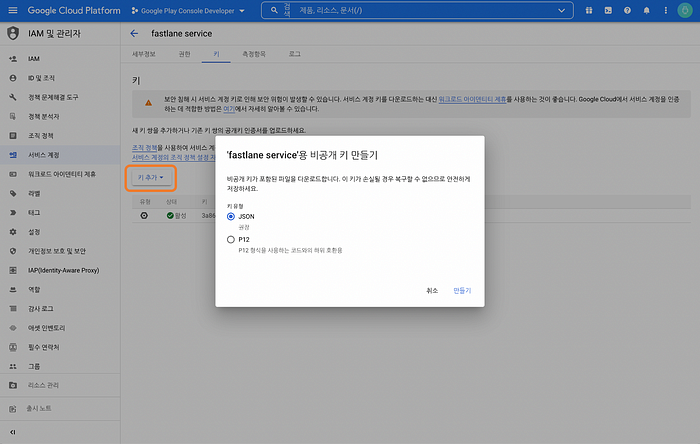Click the warning triangle icon in banner

pyautogui.click(x=148, y=103)
